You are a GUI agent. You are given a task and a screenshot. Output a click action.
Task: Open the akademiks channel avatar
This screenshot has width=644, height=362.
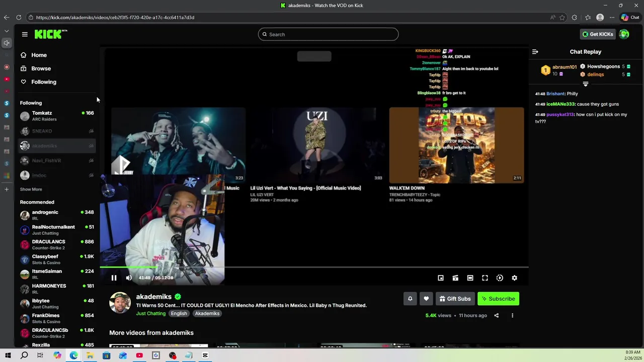120,303
